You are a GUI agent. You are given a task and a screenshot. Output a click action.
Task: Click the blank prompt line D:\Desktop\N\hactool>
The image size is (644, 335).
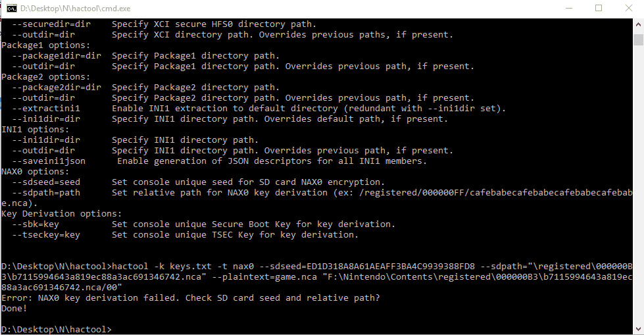pos(57,329)
